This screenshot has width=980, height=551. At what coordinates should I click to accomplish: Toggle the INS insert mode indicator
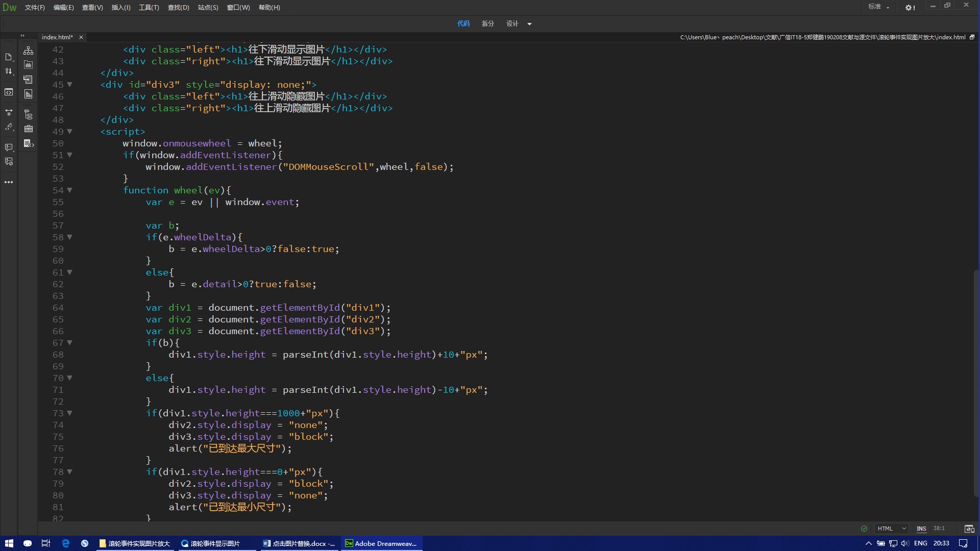921,529
